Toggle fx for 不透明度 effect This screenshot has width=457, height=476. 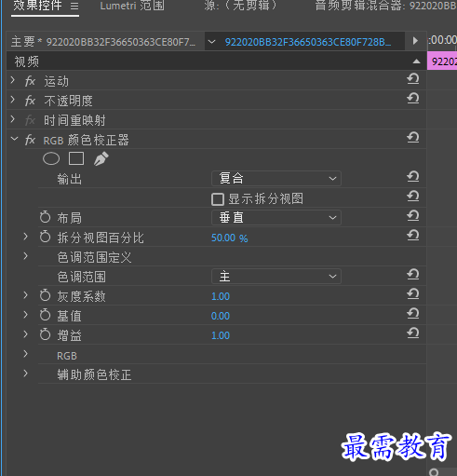tap(30, 101)
